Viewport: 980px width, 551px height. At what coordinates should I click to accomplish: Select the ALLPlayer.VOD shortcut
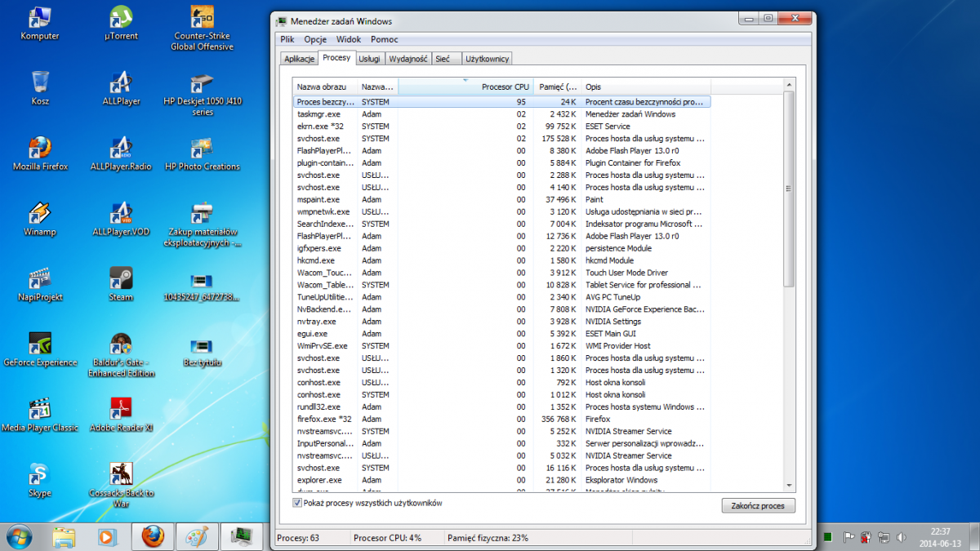pos(121,219)
